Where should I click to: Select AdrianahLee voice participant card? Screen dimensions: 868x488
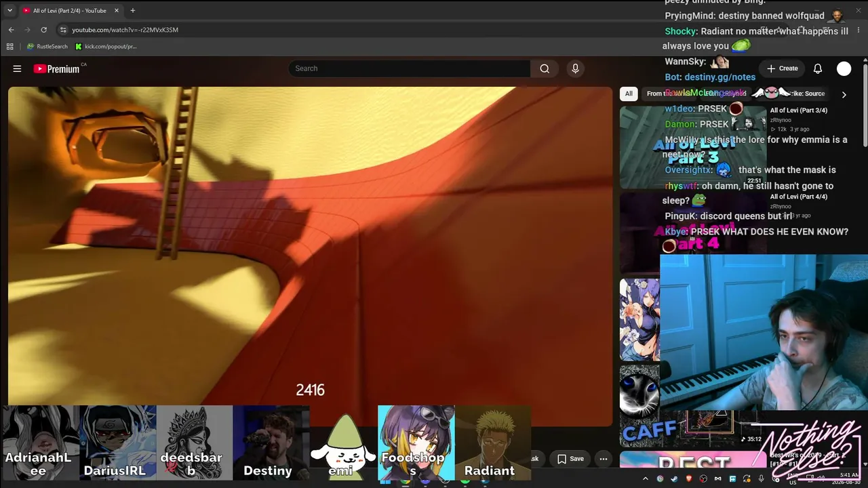click(x=41, y=443)
